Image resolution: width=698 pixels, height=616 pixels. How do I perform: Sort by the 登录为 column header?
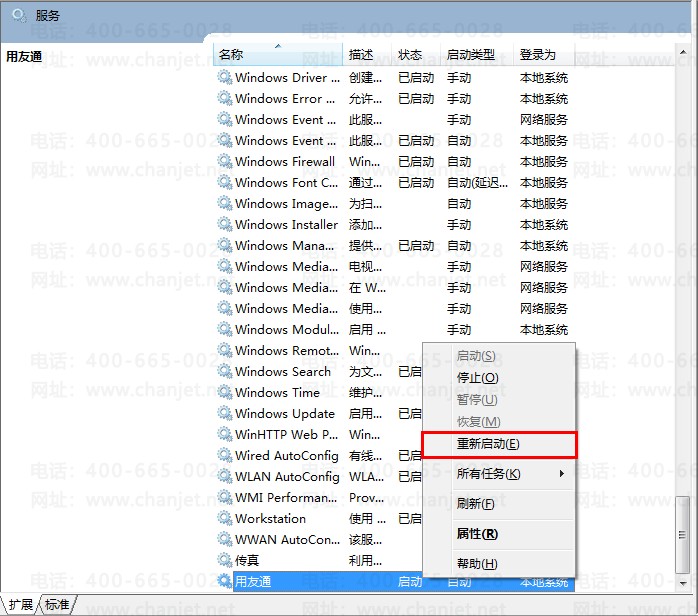pos(544,55)
